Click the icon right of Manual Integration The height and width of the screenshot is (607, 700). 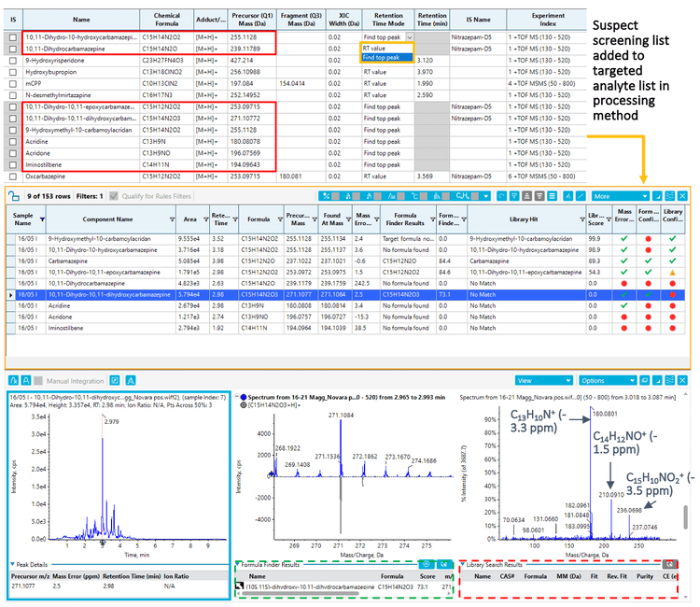[113, 381]
